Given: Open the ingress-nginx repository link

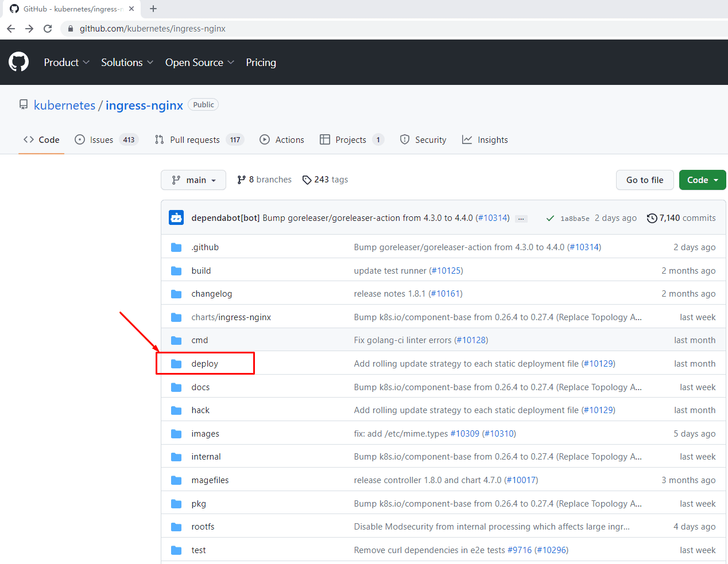Looking at the screenshot, I should coord(144,106).
